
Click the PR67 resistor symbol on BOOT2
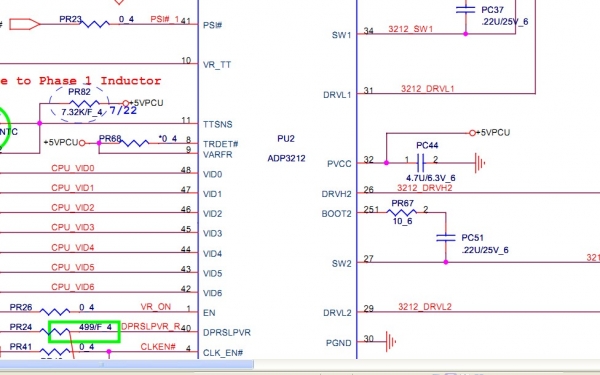pos(402,212)
